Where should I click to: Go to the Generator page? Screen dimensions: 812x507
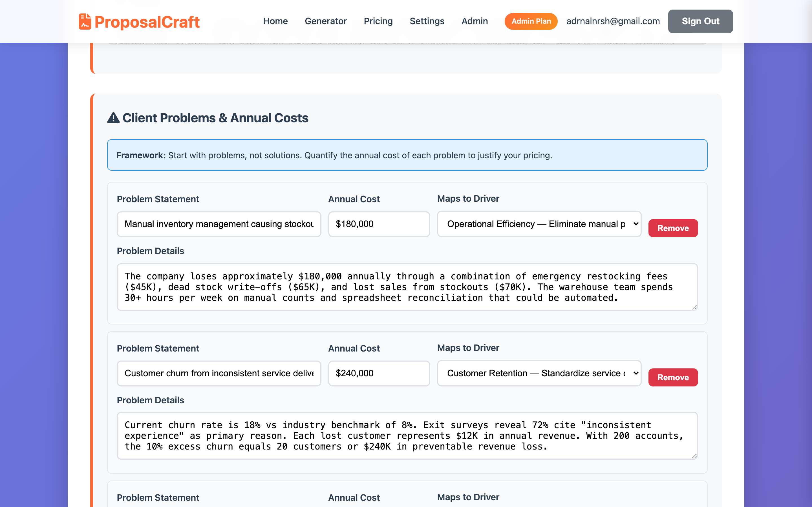(x=325, y=21)
